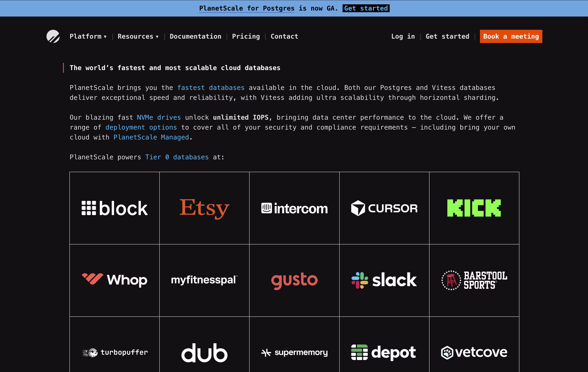Open the Gusto logo tile

[294, 280]
